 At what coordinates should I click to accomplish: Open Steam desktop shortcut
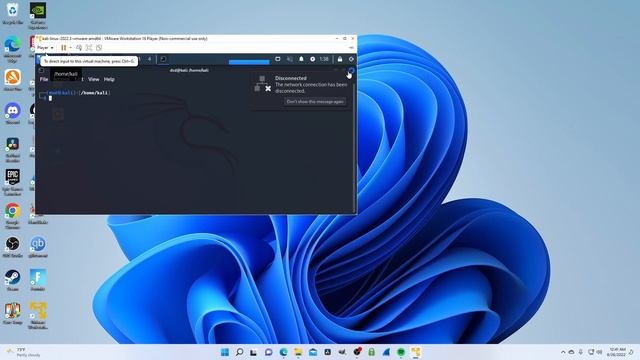click(x=13, y=280)
